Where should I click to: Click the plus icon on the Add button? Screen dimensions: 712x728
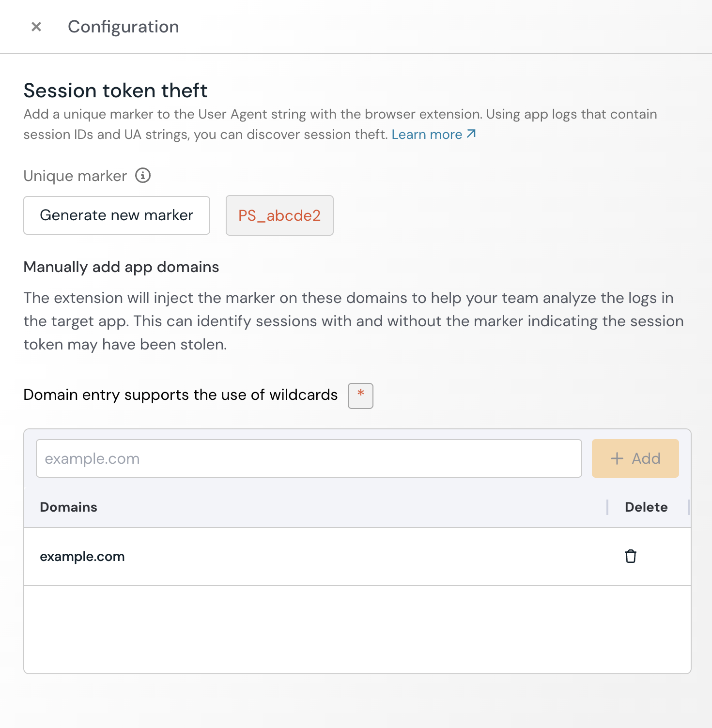point(617,458)
